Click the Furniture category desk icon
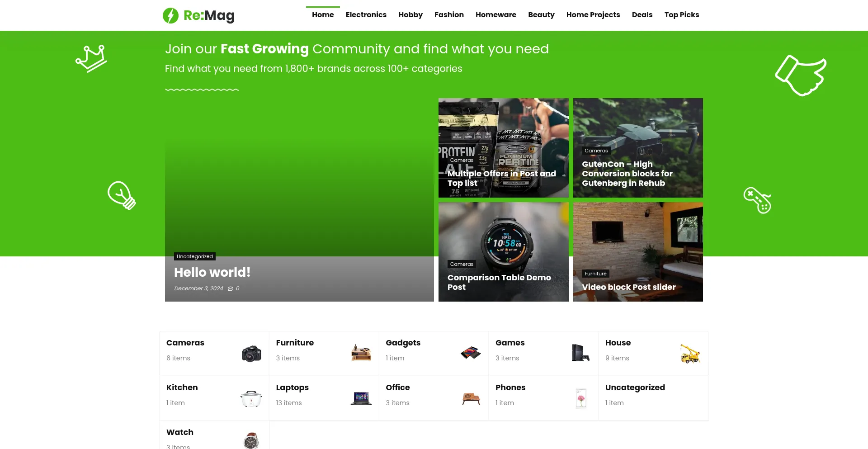This screenshot has width=868, height=449. tap(361, 353)
